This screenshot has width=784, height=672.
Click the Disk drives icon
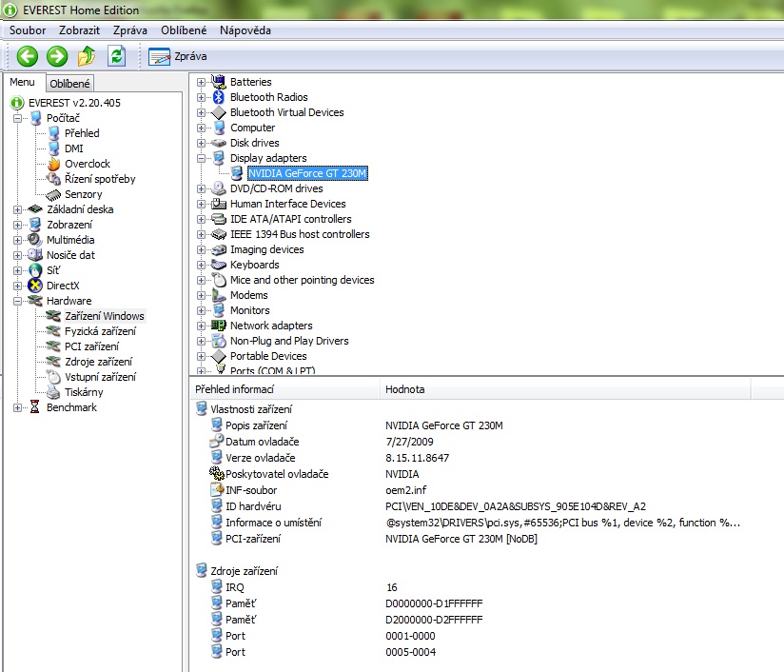219,143
